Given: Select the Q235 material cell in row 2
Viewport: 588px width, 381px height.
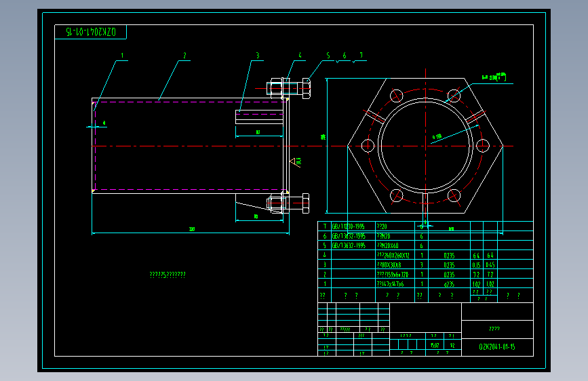Looking at the screenshot, I should coord(449,275).
